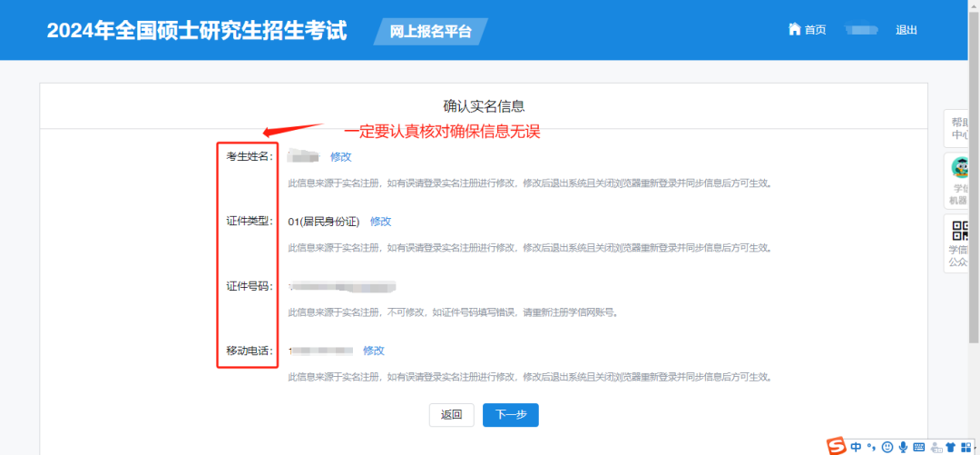Open the 帮助中心 side panel

tap(961, 129)
